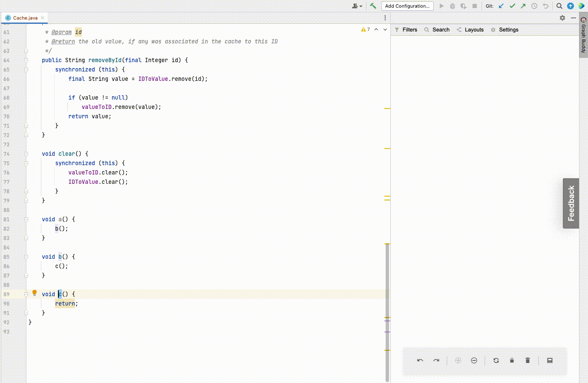Click the Debug bug icon
This screenshot has width=588, height=383.
point(453,6)
